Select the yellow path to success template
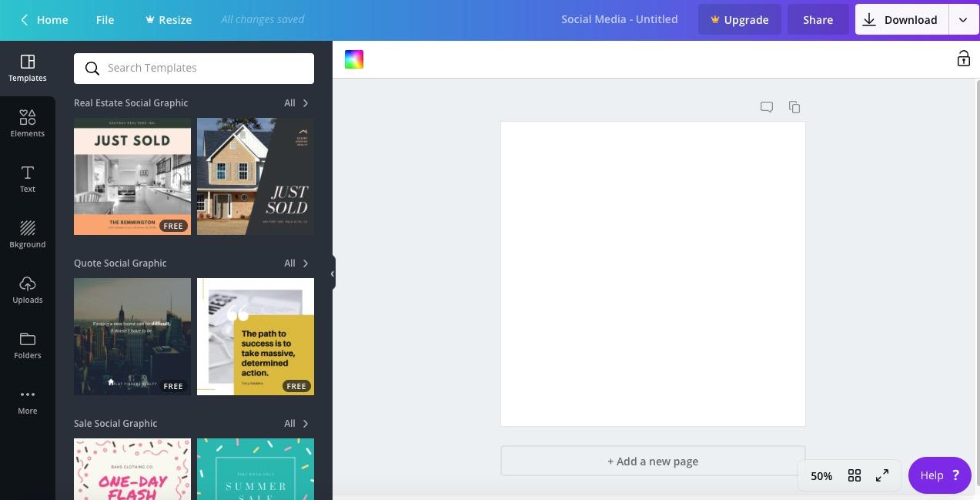 [256, 337]
